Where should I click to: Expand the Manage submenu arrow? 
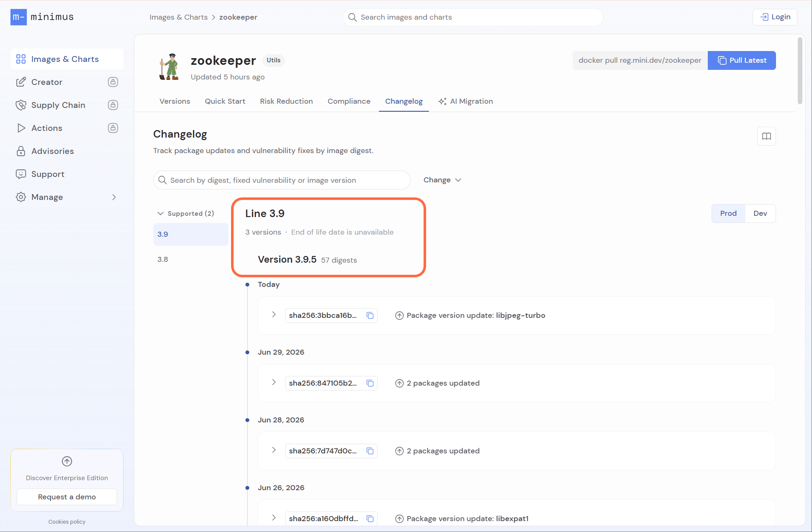point(114,197)
